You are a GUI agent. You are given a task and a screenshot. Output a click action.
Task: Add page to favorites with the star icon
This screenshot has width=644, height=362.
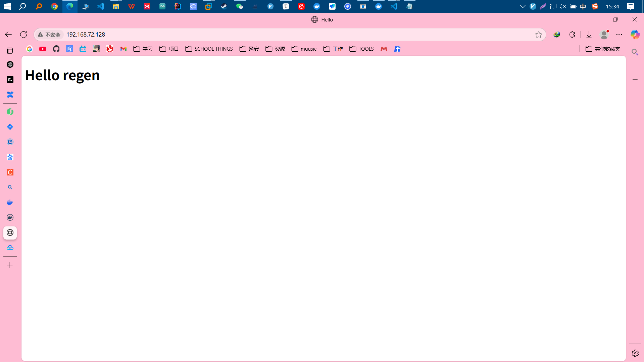tap(539, 35)
